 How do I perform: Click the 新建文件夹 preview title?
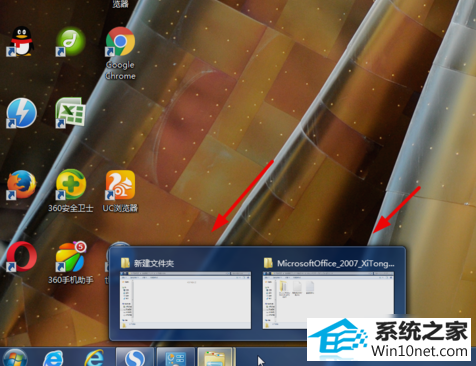pos(154,263)
